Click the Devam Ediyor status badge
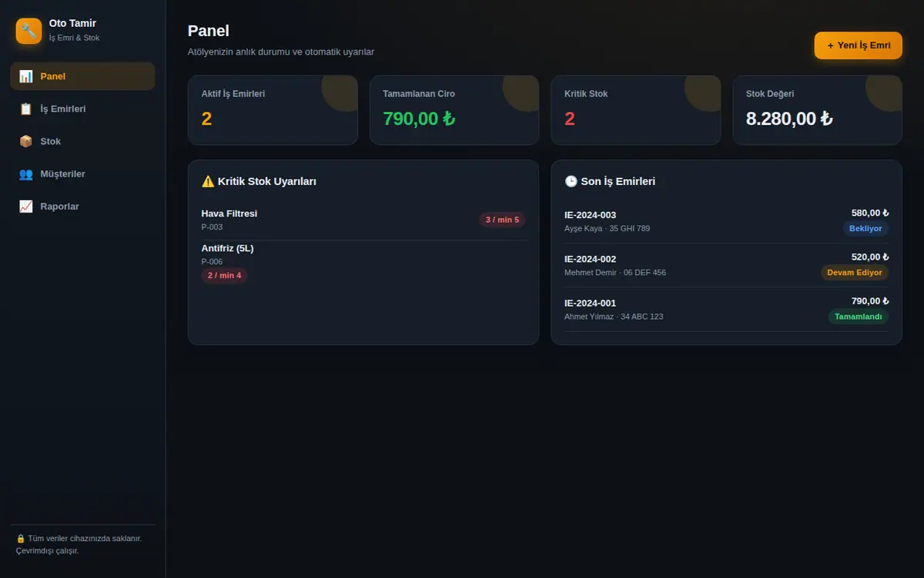The image size is (924, 578). [855, 273]
